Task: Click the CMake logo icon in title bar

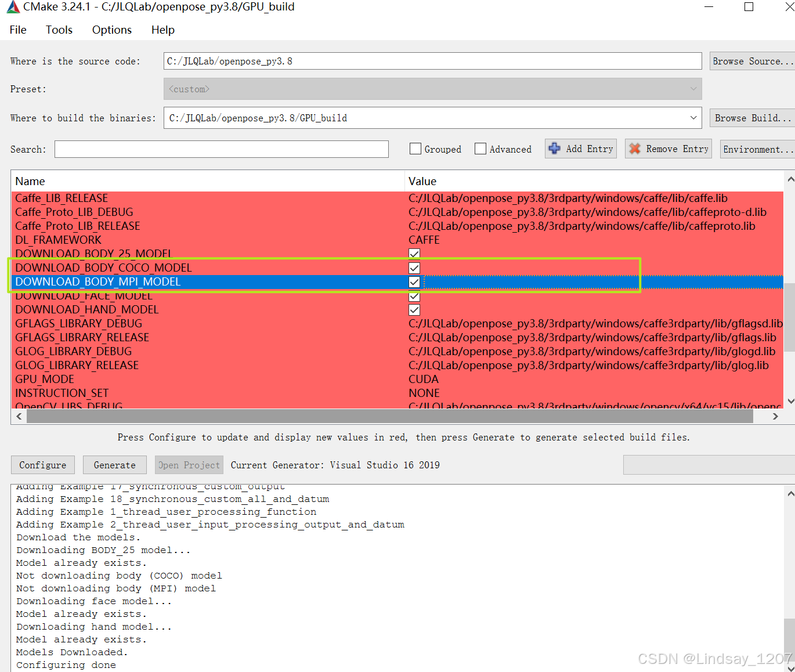Action: 12,7
